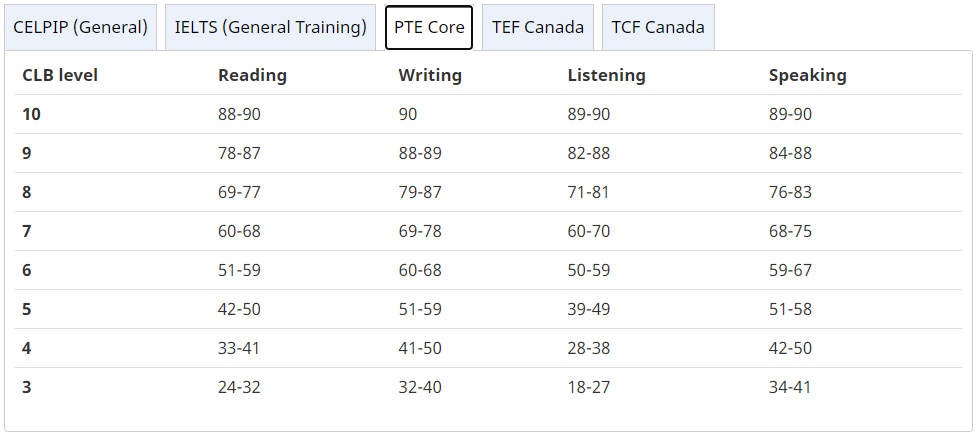This screenshot has width=976, height=435.
Task: Open the IELTS (General Training) tab
Action: (270, 27)
